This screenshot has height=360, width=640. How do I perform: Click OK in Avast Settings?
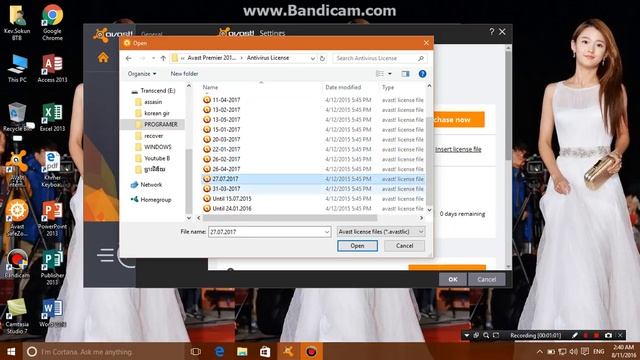(x=453, y=280)
